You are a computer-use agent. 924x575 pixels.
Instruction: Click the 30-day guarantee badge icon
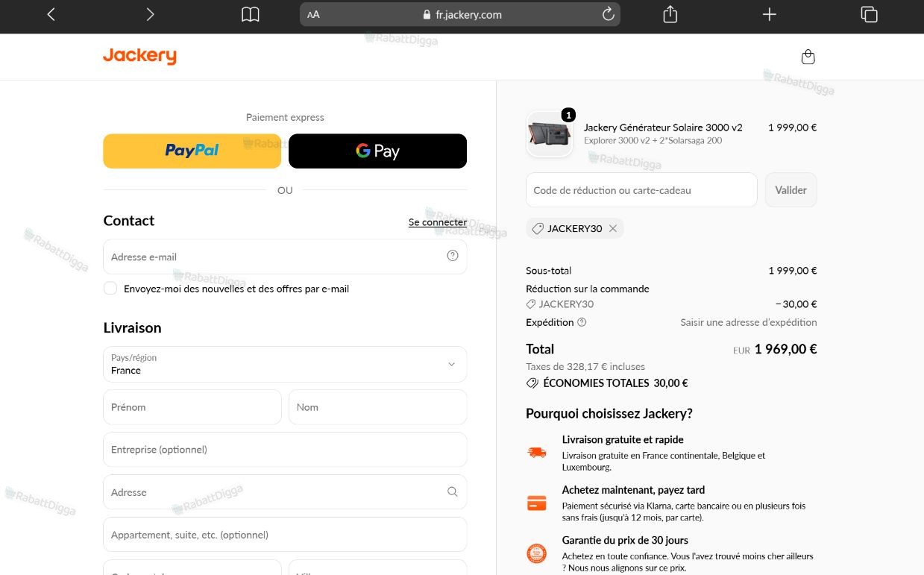pos(536,553)
